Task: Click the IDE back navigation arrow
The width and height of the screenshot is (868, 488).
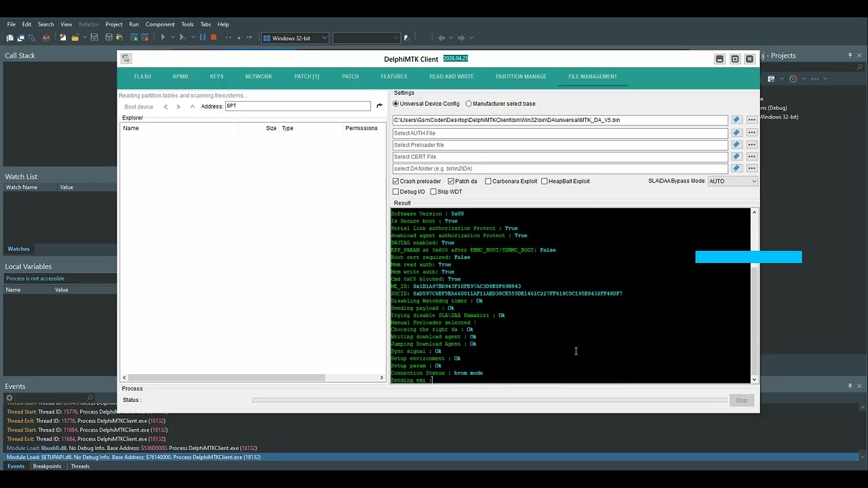Action: coord(441,38)
